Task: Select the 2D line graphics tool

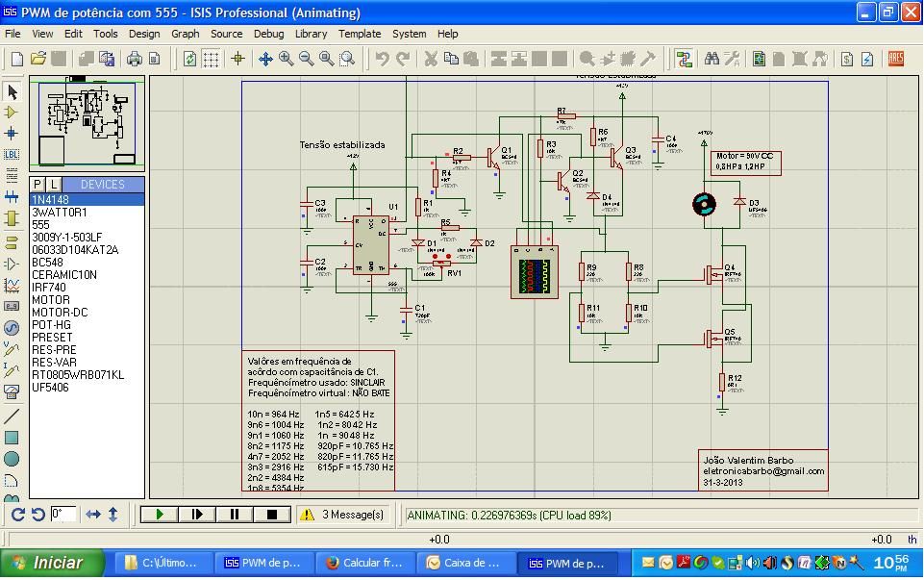Action: click(12, 416)
